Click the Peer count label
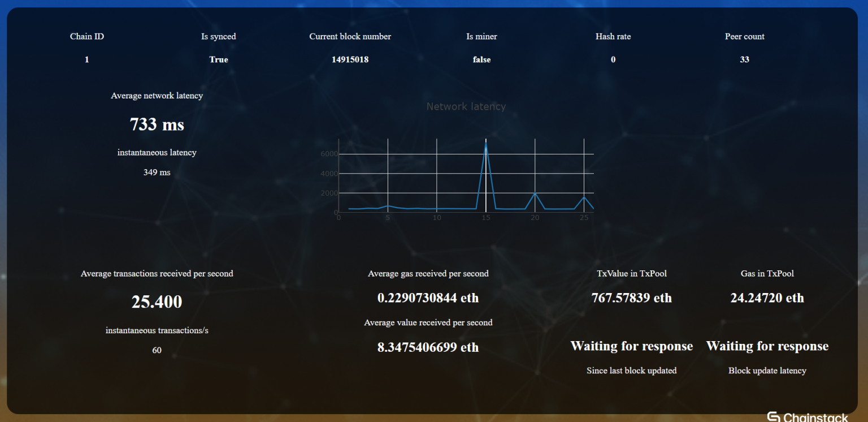This screenshot has height=422, width=868. (x=745, y=36)
